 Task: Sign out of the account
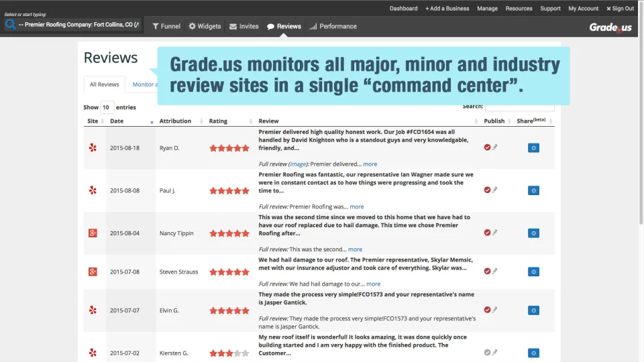620,8
